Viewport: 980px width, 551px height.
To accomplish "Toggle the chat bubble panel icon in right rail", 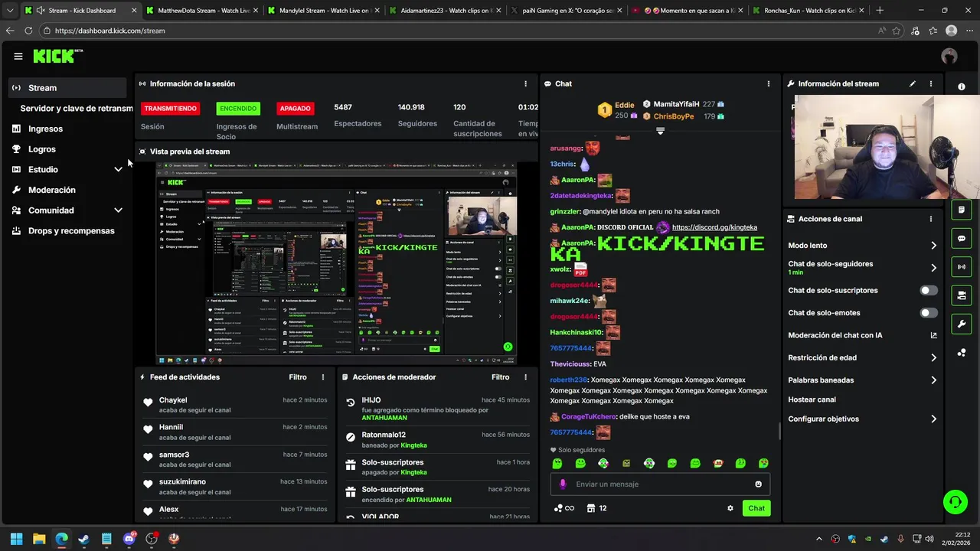I will coord(962,238).
